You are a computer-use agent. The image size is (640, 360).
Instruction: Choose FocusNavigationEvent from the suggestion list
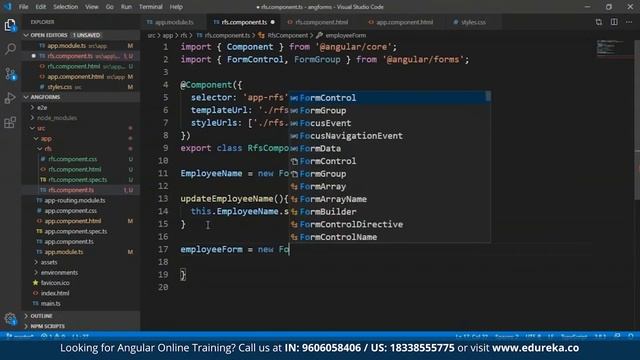tap(390, 136)
